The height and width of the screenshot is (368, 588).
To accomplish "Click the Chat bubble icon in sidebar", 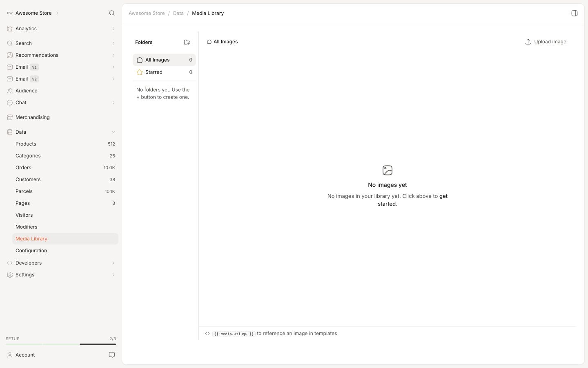I will [10, 103].
